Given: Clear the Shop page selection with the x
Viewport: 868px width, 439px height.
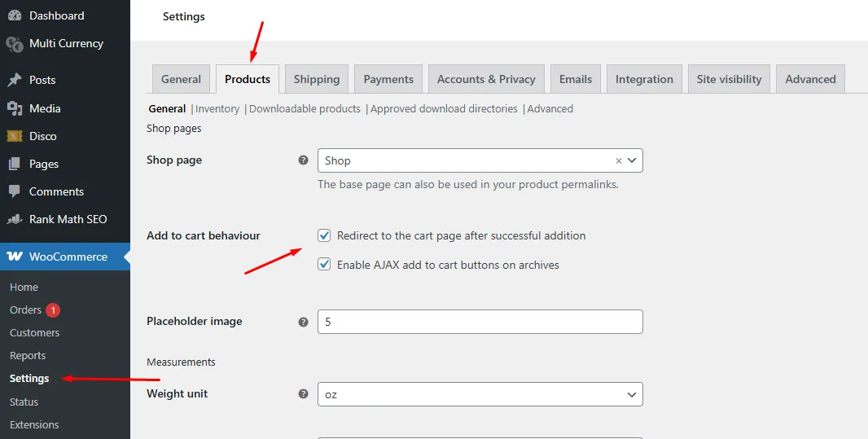Looking at the screenshot, I should tap(618, 161).
